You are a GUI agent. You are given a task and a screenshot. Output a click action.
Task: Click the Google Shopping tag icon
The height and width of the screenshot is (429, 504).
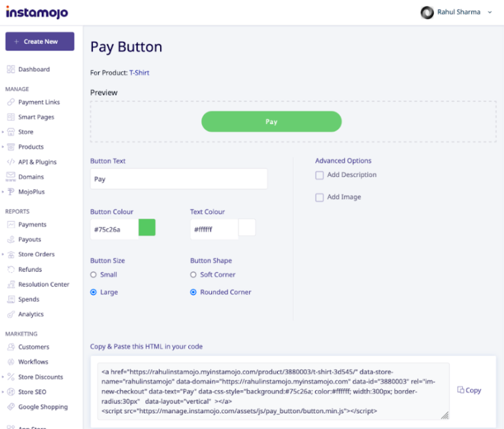tap(11, 407)
